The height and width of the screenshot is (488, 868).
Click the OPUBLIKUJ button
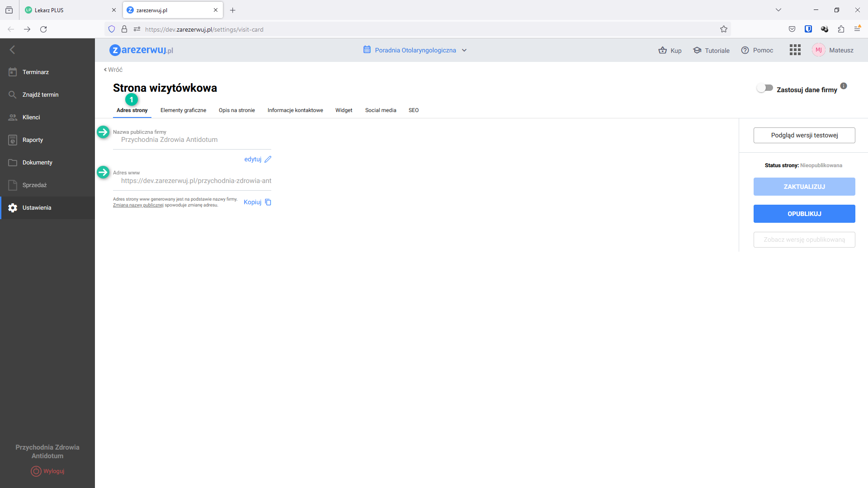click(x=804, y=214)
